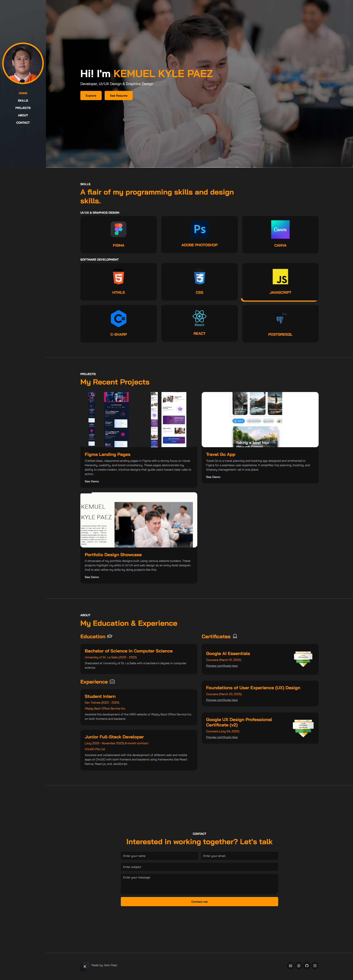Navigate to Skills in the sidebar
The image size is (353, 980).
23,100
